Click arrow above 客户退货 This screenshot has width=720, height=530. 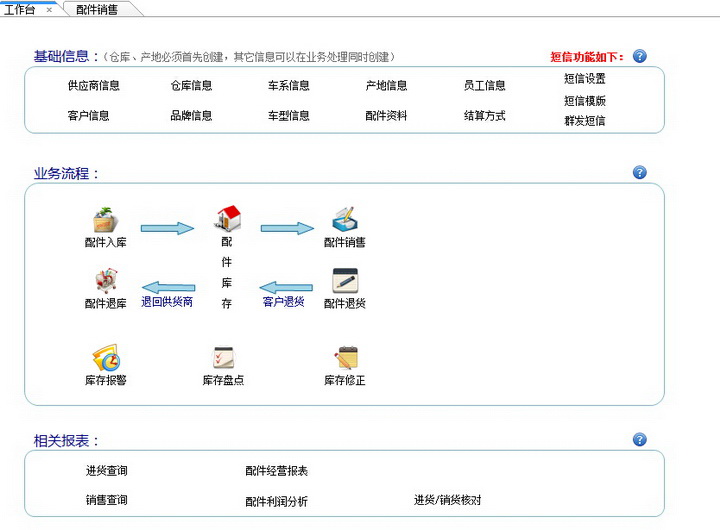pos(286,288)
